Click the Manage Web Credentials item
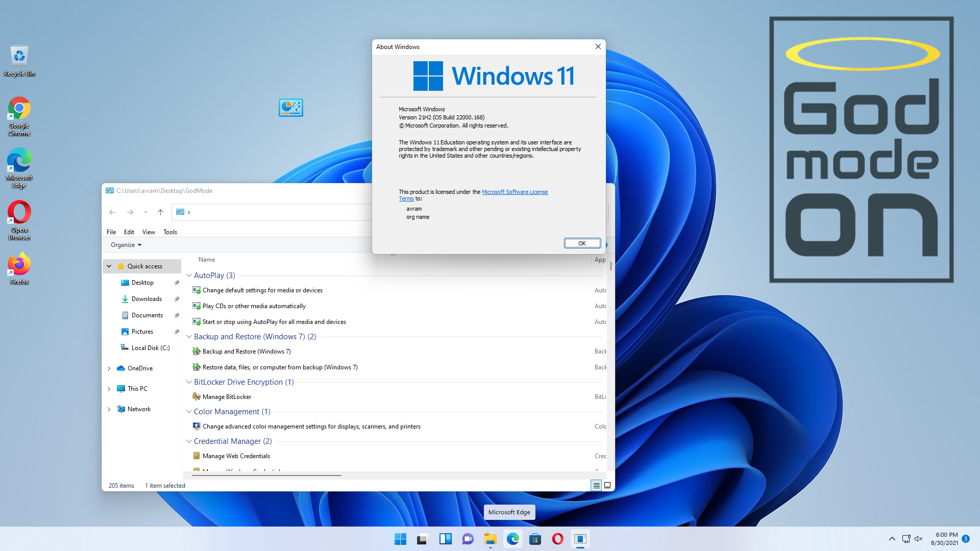The image size is (980, 551). [236, 456]
